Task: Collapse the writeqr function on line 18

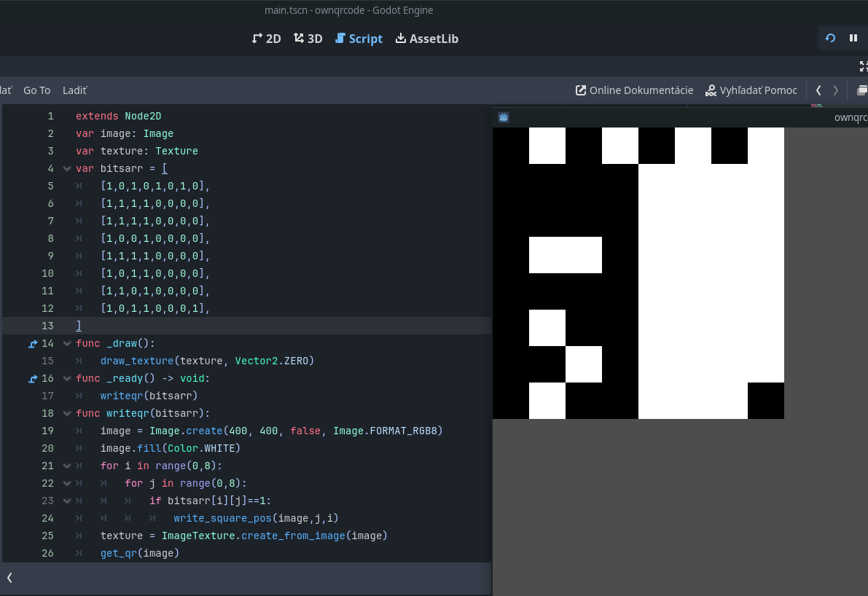Action: [x=67, y=414]
